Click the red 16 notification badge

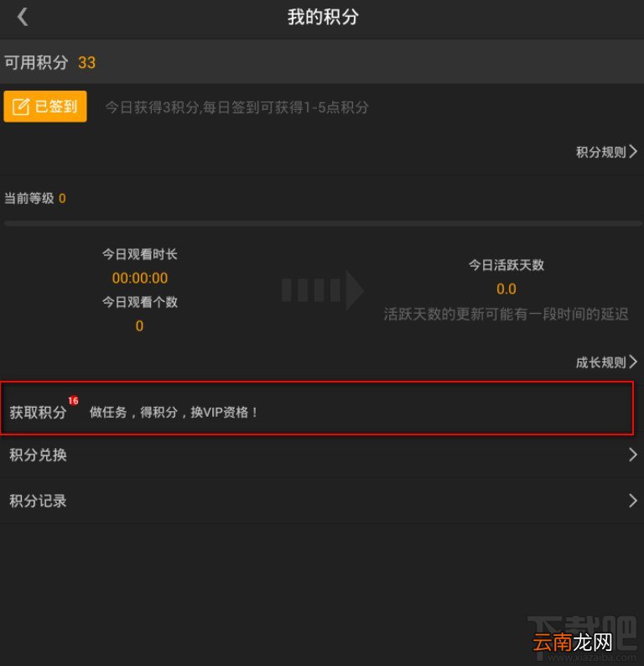tap(74, 401)
